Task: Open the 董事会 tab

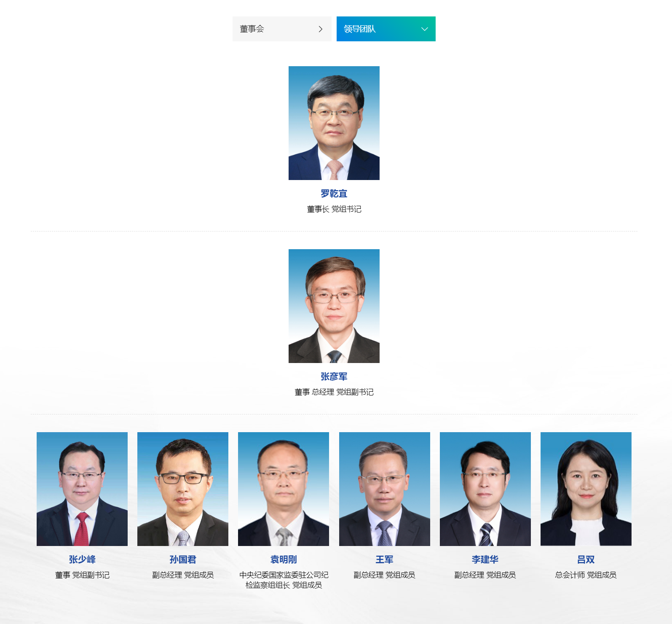Action: coord(282,29)
